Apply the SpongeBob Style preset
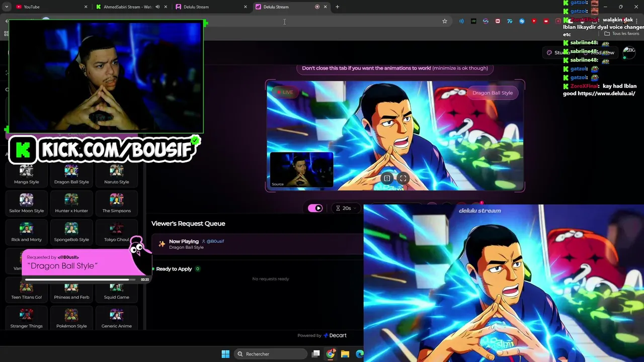This screenshot has width=644, height=362. point(71,233)
